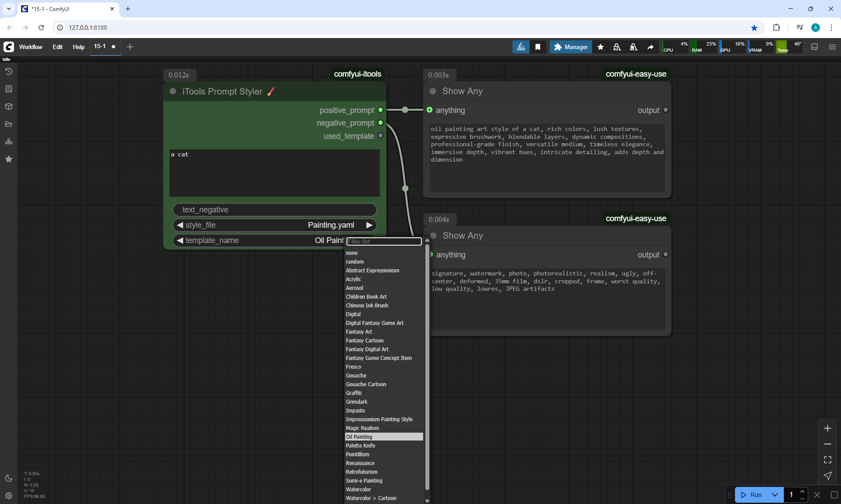Click the share arrow icon in toolbar
Viewport: 841px width, 504px height.
(x=650, y=47)
